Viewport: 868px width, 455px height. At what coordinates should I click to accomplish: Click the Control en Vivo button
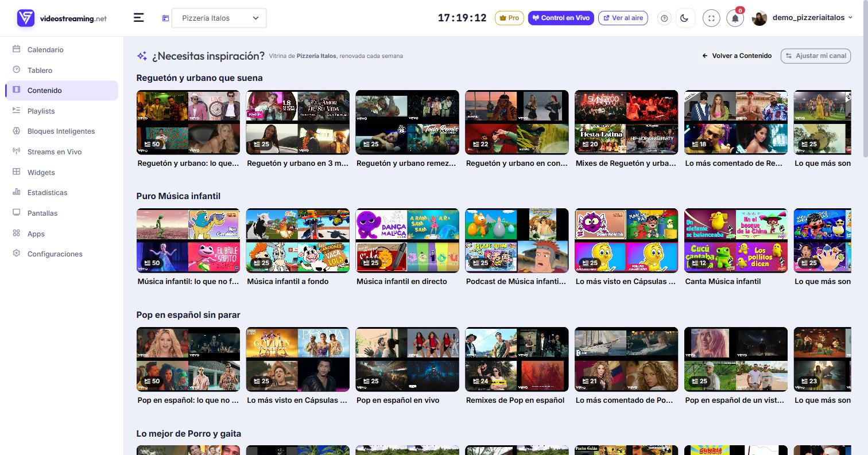point(561,18)
